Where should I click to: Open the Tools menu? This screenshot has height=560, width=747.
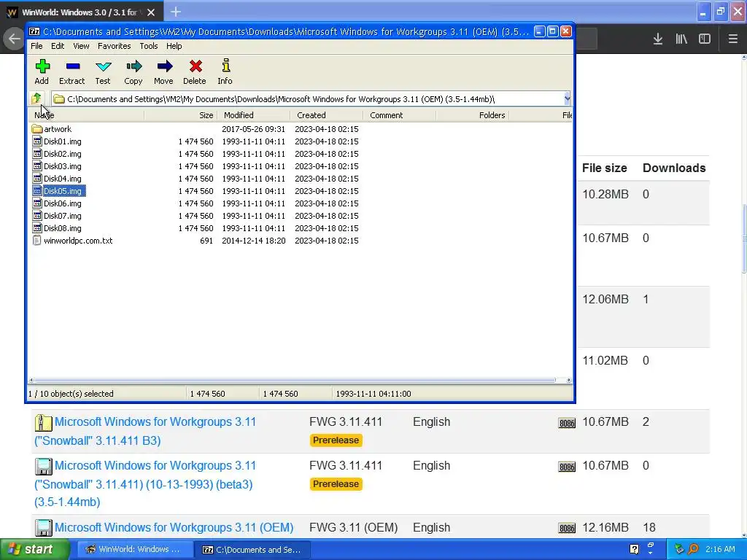tap(149, 46)
